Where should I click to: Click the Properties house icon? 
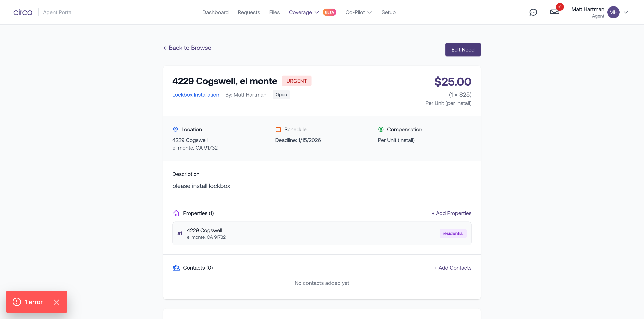pyautogui.click(x=176, y=213)
